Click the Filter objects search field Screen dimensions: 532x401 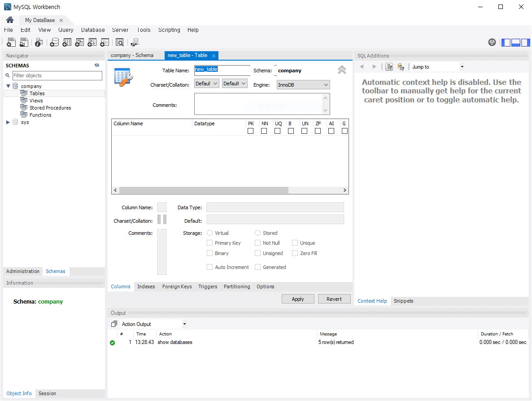point(57,75)
